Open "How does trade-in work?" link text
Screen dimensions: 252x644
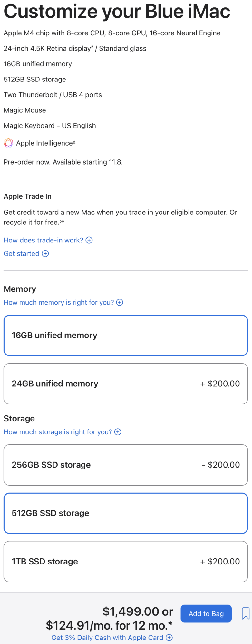[44, 240]
